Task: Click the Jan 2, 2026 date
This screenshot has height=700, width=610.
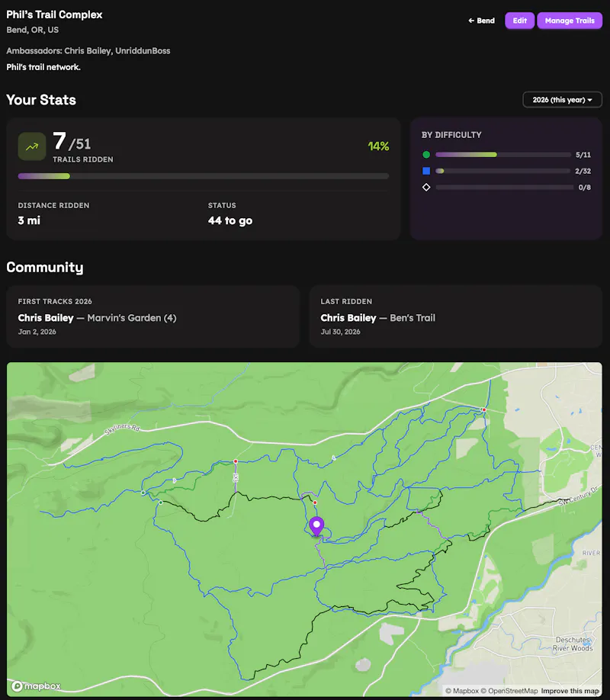Action: [x=37, y=332]
